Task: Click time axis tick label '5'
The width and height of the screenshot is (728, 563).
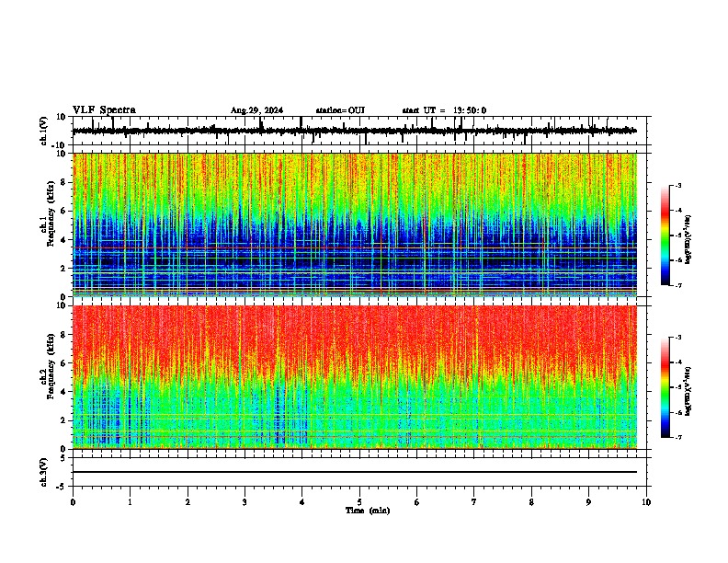Action: tap(359, 502)
